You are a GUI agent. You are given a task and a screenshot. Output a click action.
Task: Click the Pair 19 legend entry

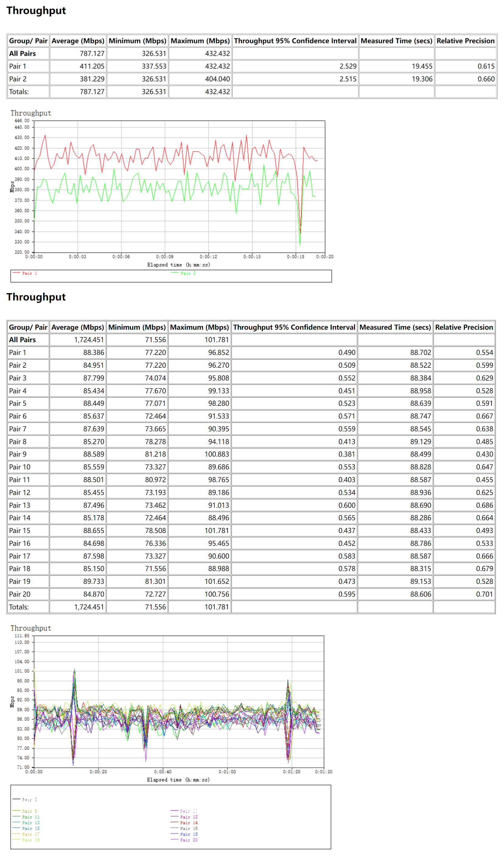point(26,840)
